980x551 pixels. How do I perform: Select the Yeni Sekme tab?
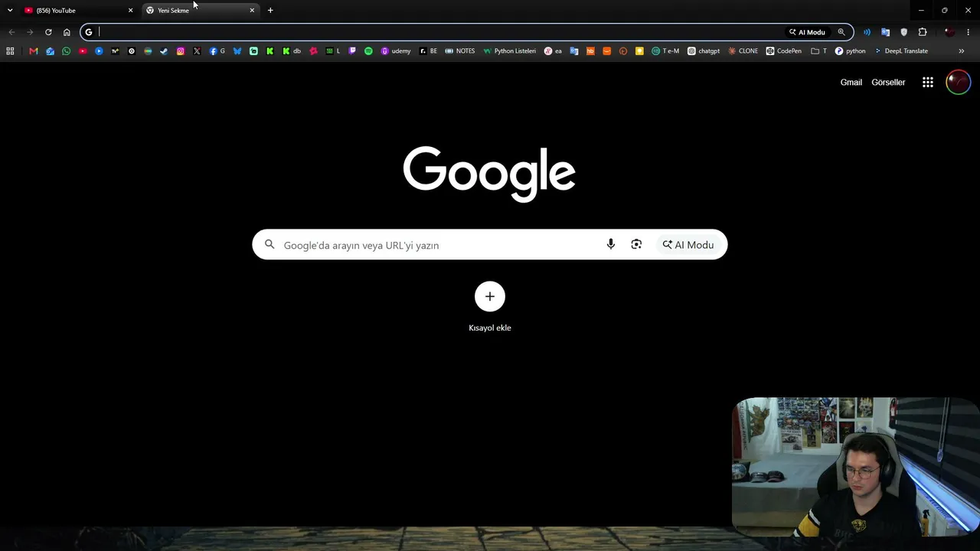coord(201,10)
